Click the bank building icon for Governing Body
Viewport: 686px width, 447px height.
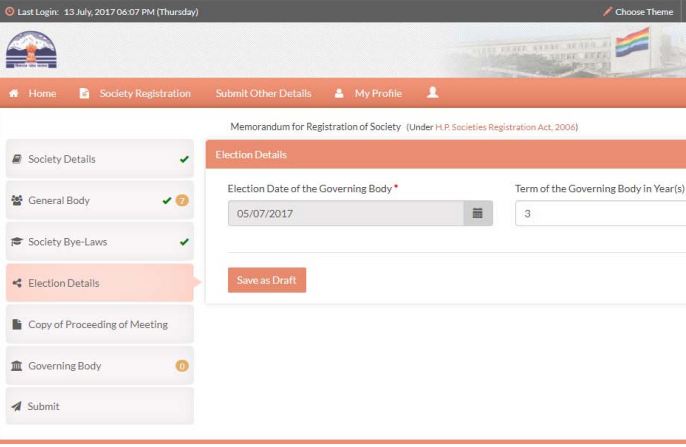point(17,366)
